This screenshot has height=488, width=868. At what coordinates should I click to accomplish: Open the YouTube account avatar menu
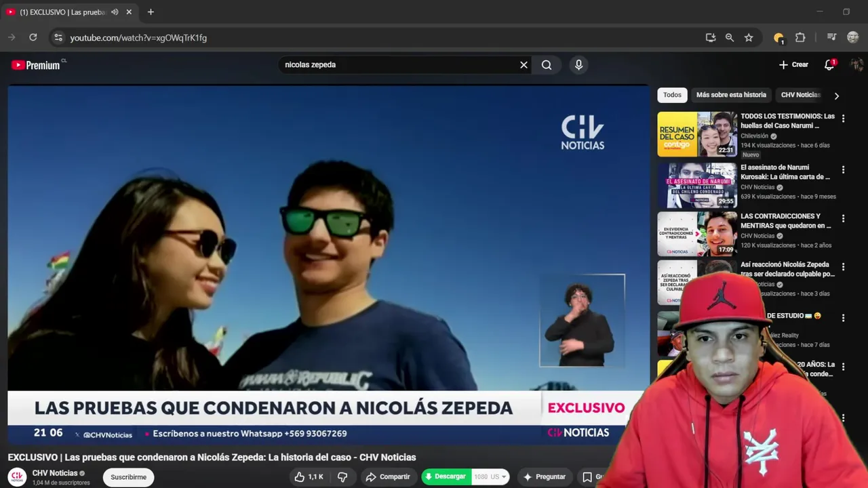(856, 65)
